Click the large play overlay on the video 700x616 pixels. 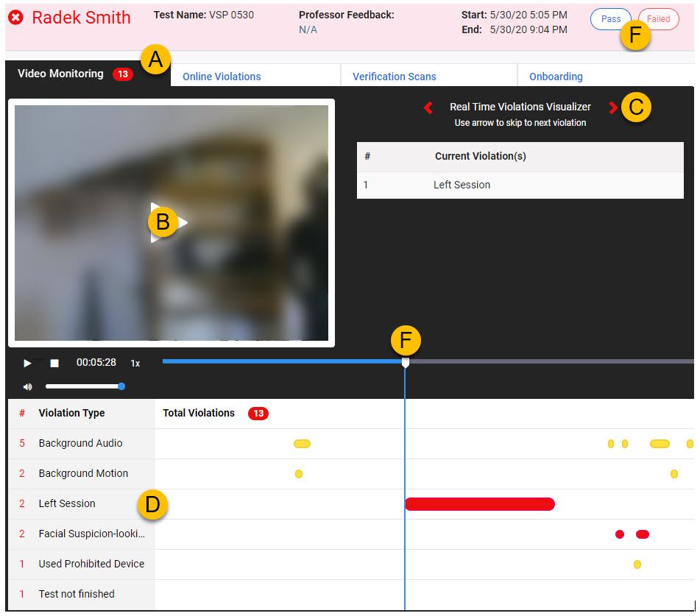[x=169, y=222]
